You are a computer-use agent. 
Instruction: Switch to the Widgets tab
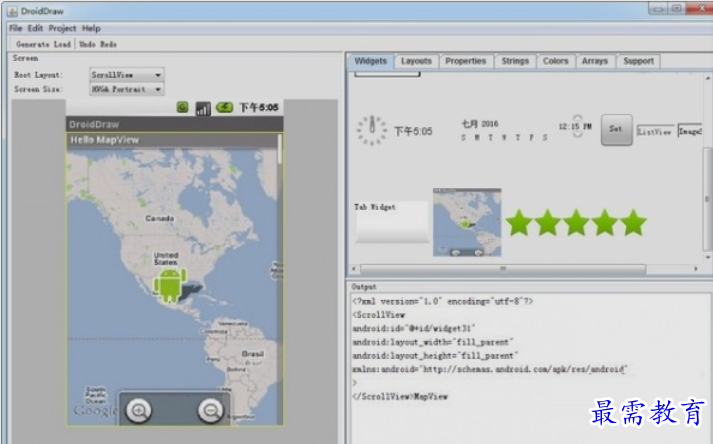(371, 61)
